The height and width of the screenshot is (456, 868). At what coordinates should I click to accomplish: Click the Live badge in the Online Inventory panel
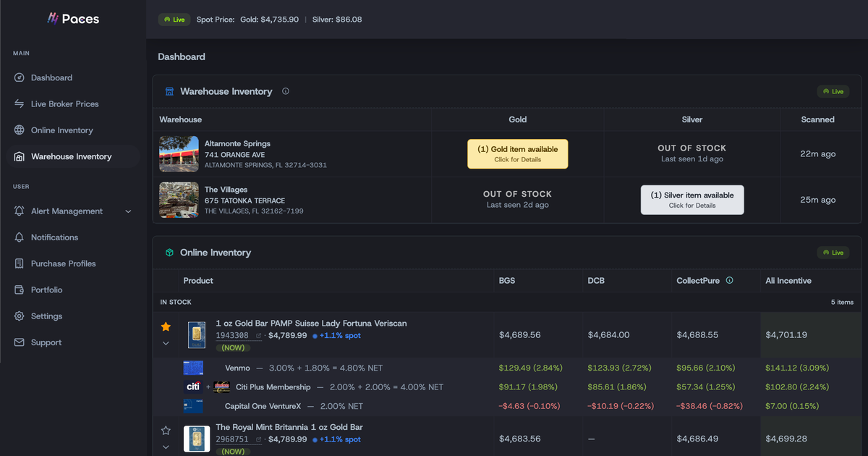pos(833,253)
